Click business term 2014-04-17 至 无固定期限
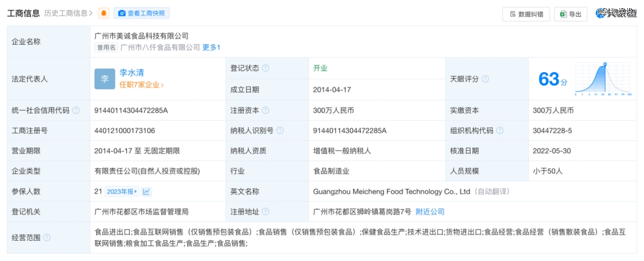Screen dimensions: 644x261 pos(137,151)
